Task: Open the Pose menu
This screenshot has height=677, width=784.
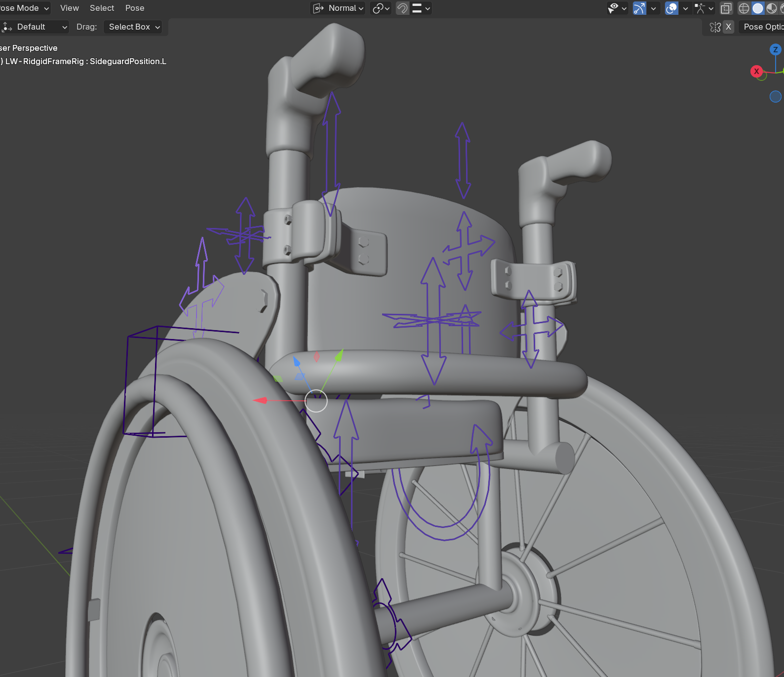Action: click(135, 8)
